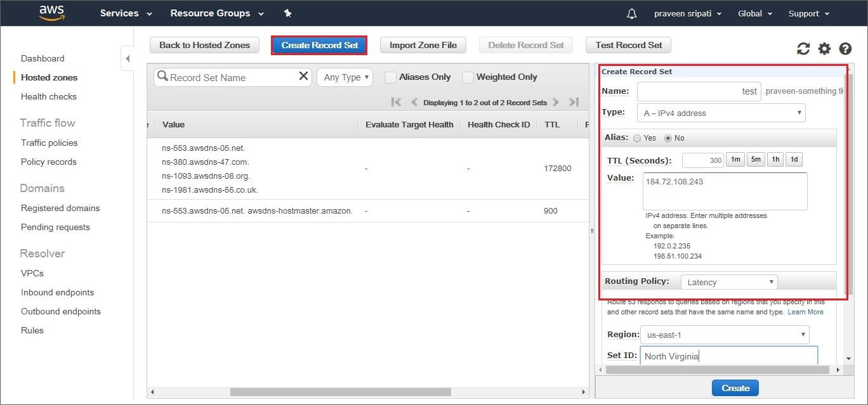Click the search magnifier icon

pyautogui.click(x=162, y=77)
